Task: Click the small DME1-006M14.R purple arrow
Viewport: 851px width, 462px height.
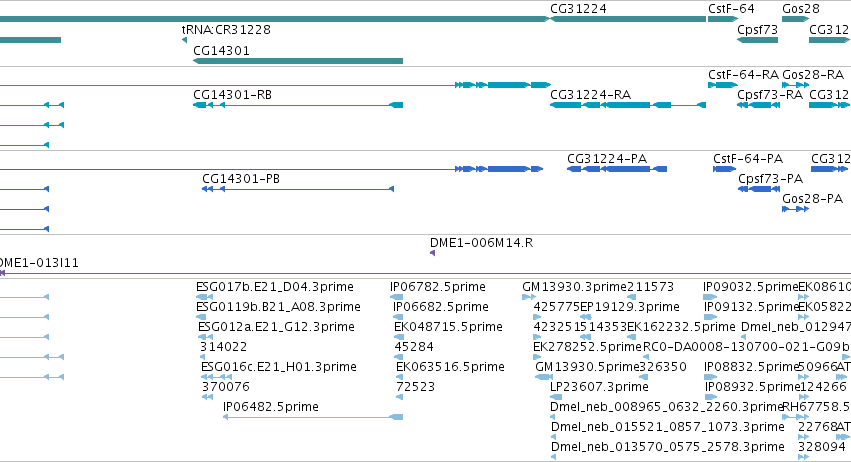Action: [433, 253]
